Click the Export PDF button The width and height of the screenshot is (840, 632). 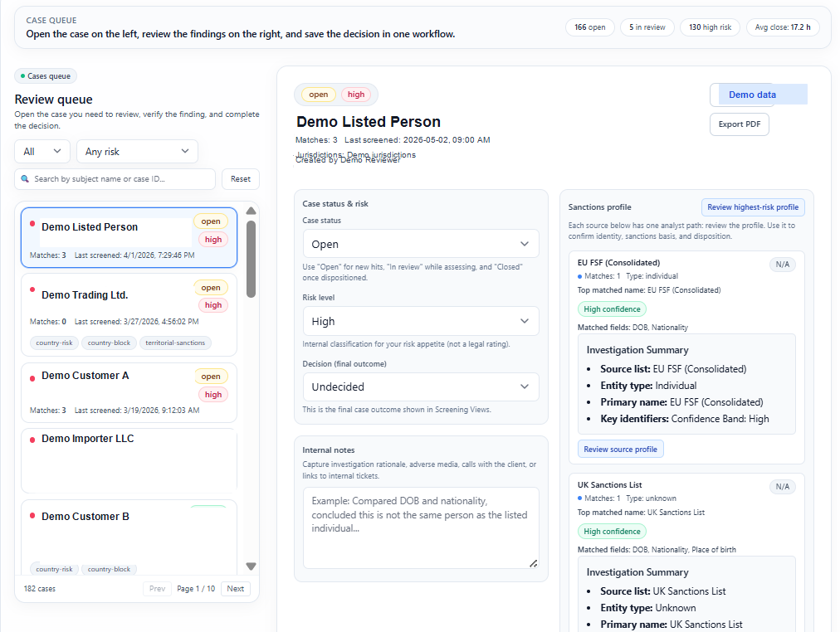pos(740,124)
